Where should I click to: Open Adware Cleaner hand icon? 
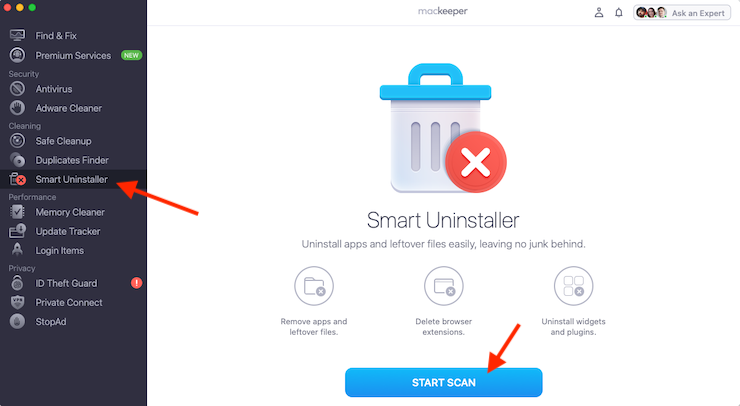click(x=17, y=108)
